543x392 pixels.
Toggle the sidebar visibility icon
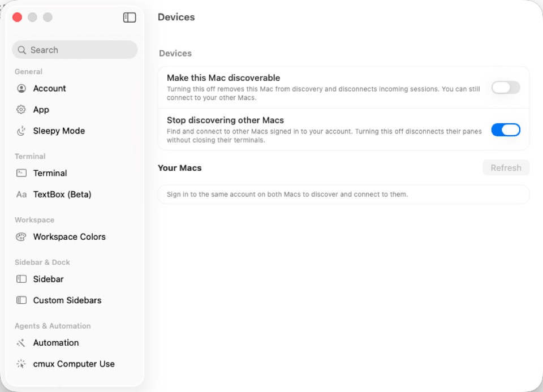[x=130, y=18]
